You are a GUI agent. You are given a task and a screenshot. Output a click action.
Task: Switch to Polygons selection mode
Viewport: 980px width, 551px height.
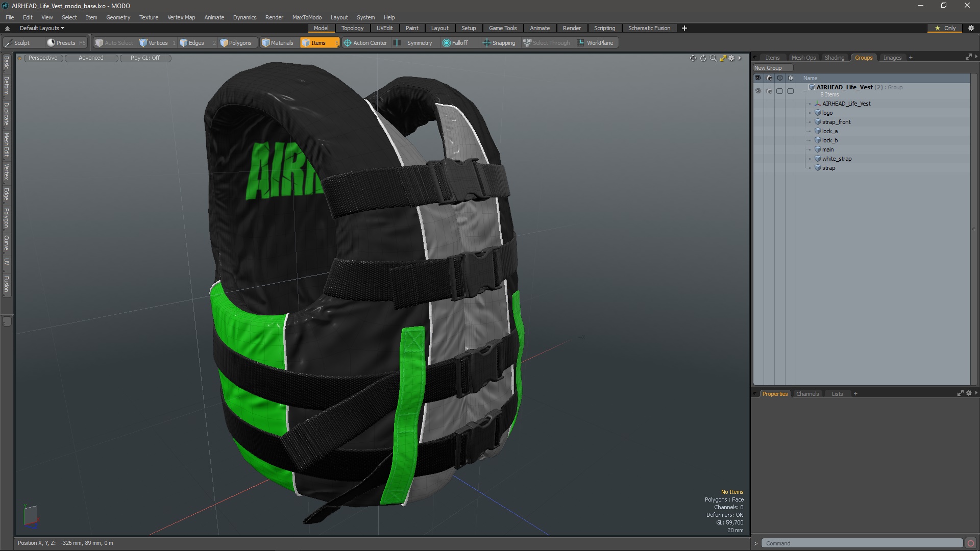click(236, 43)
